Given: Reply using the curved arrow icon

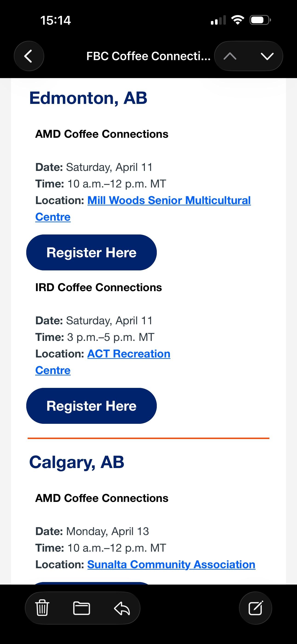Looking at the screenshot, I should [122, 608].
